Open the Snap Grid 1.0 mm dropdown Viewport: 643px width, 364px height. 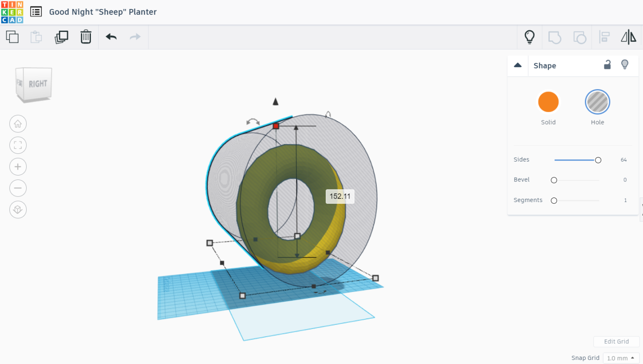621,358
